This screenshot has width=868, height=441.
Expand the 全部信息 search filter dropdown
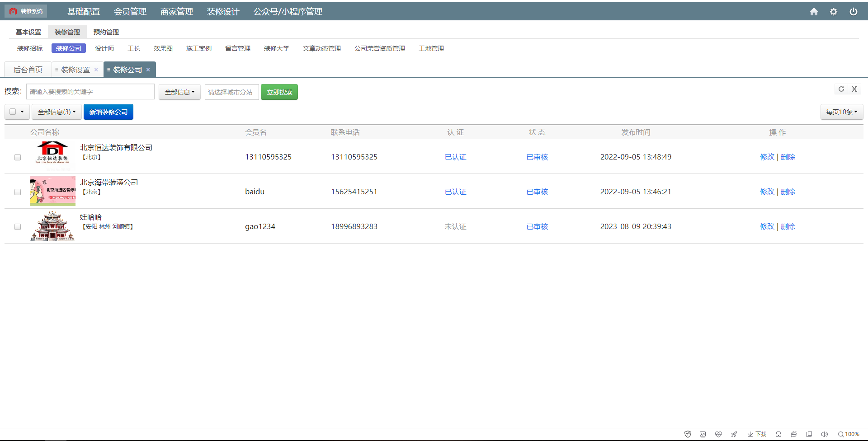pos(179,92)
